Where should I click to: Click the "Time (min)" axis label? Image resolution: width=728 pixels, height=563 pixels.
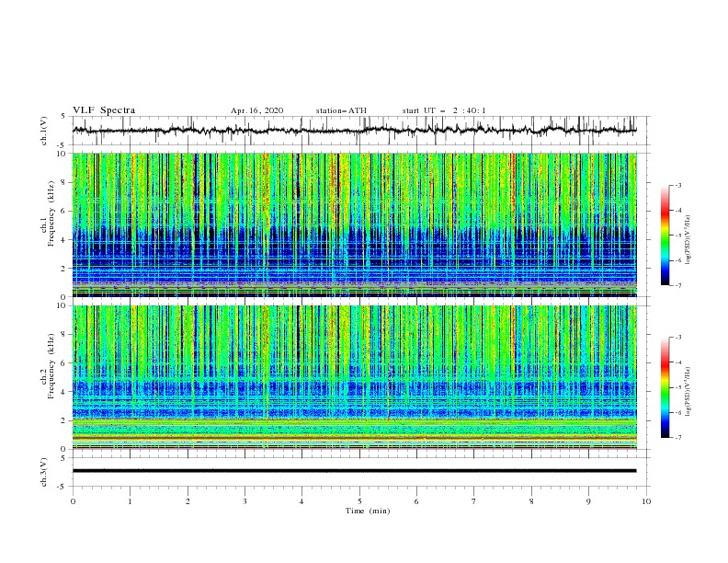368,511
